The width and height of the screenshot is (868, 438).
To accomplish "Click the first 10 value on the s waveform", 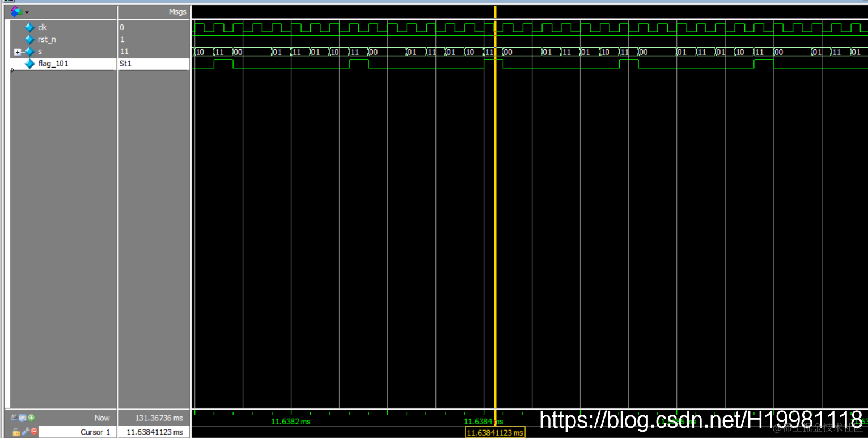I will click(200, 52).
